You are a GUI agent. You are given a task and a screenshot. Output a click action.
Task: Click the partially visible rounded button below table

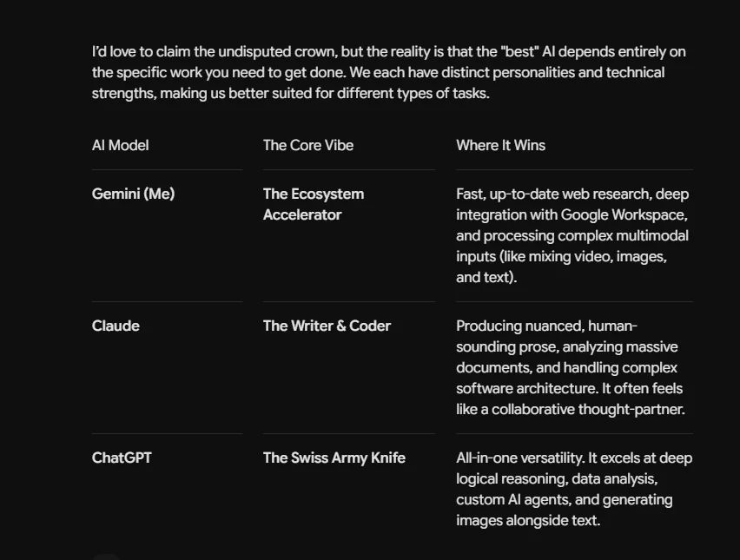pos(107,557)
